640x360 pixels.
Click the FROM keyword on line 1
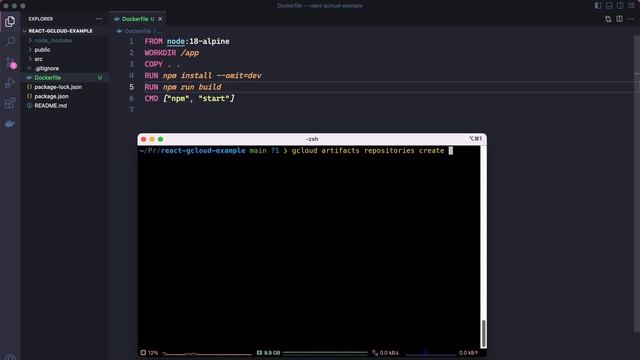pyautogui.click(x=153, y=41)
